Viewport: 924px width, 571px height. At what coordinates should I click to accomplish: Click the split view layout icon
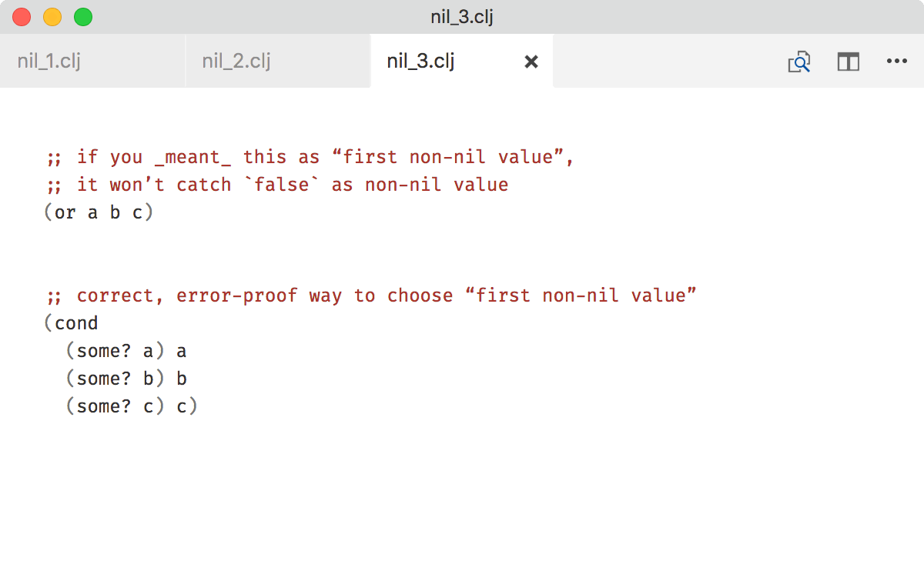(x=848, y=62)
